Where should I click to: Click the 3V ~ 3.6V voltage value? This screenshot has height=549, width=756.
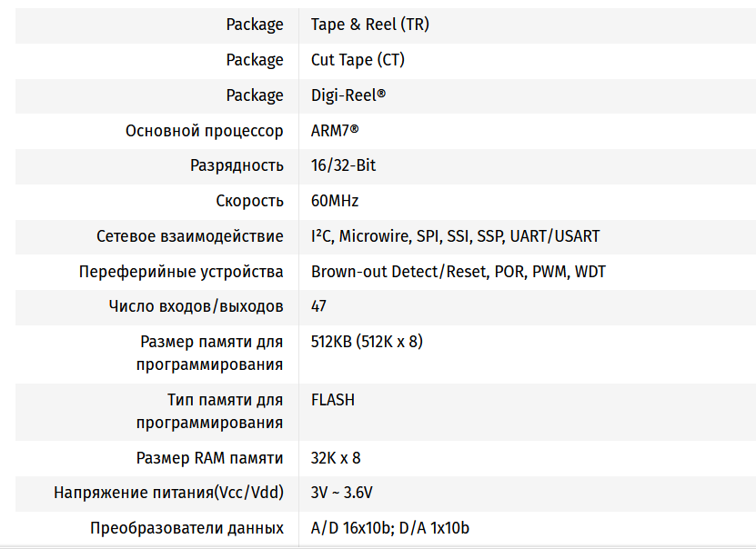click(341, 493)
